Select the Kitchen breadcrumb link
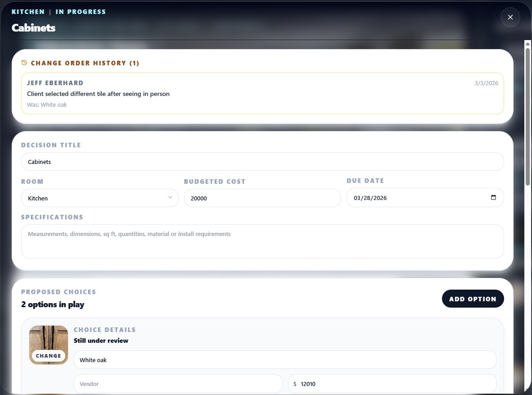Image resolution: width=532 pixels, height=395 pixels. tap(28, 11)
